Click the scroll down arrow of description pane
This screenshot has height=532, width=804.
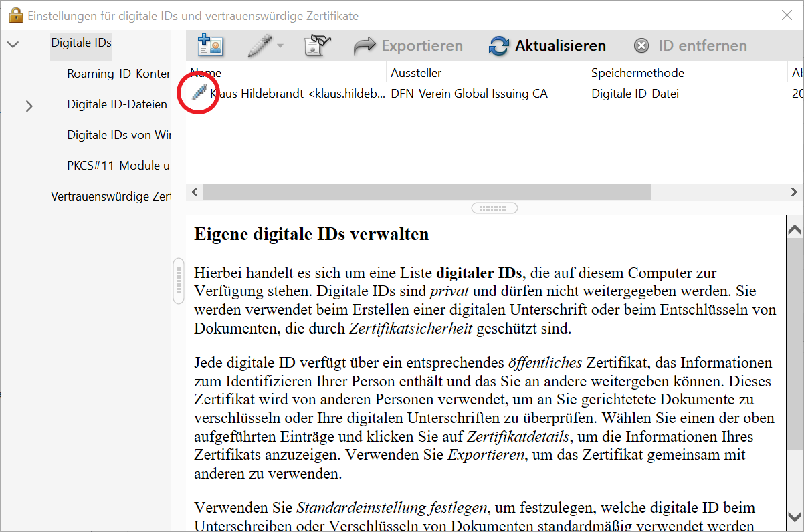(795, 516)
